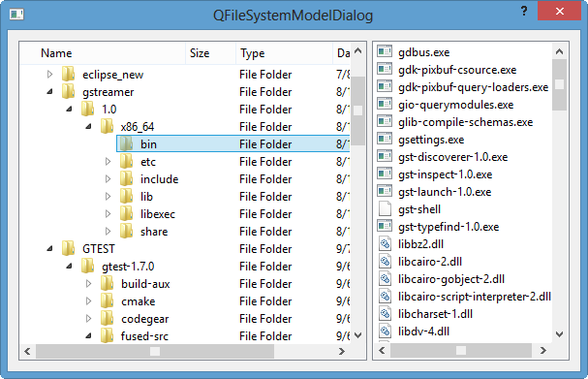Expand the eclipse_new folder
This screenshot has width=588, height=379.
[49, 75]
